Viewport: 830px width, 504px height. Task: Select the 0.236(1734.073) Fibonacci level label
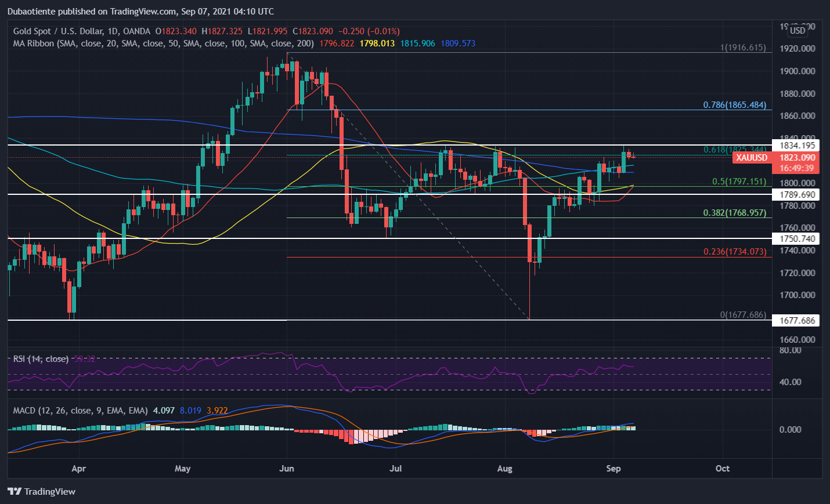tap(735, 252)
